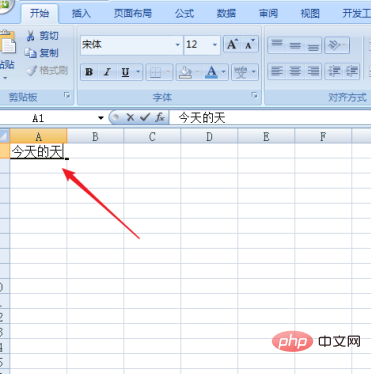Click in the formula bar text
This screenshot has height=374, width=371.
[202, 118]
